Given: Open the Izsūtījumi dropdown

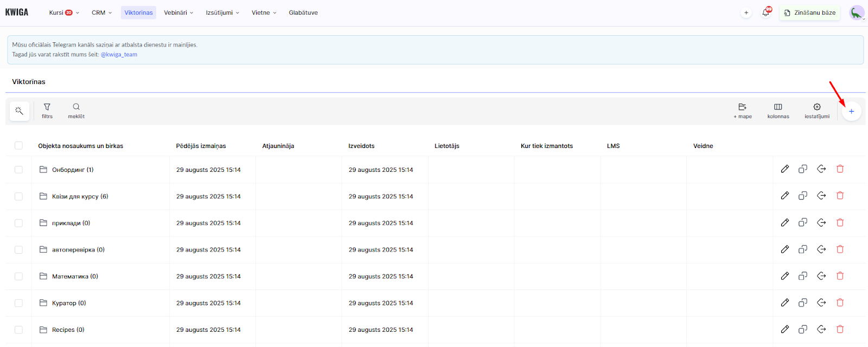Looking at the screenshot, I should coord(222,12).
